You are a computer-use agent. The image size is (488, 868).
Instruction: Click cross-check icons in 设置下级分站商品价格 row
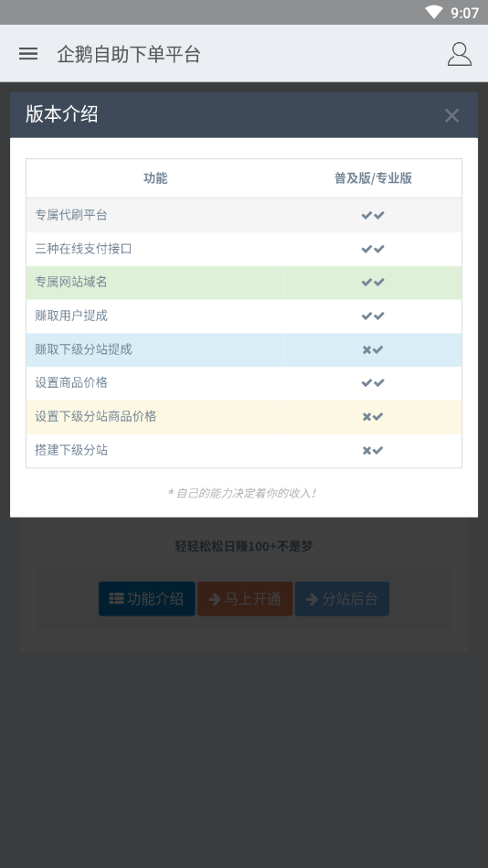coord(373,416)
